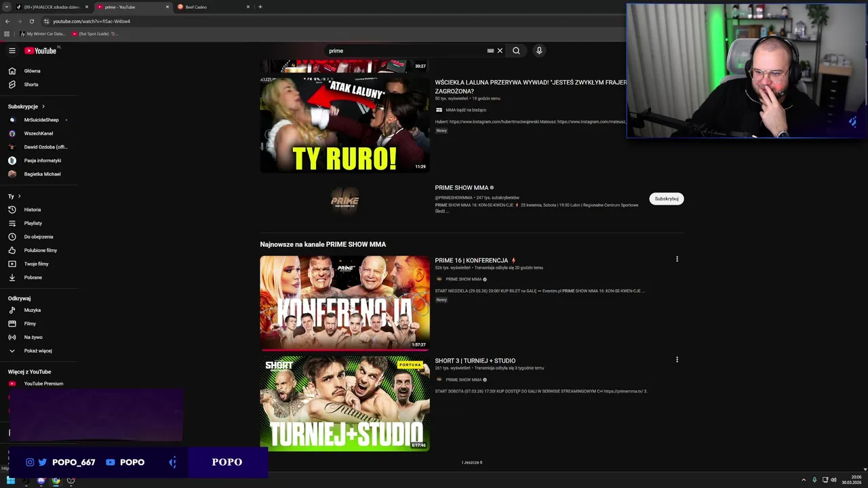Start voice search with microphone icon
Viewport: 868px width, 488px height.
click(539, 51)
